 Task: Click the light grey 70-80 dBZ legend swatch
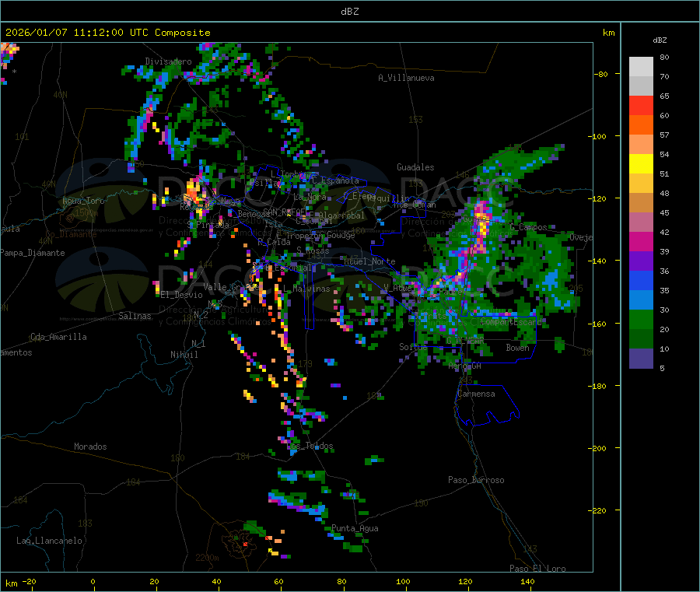pos(641,67)
